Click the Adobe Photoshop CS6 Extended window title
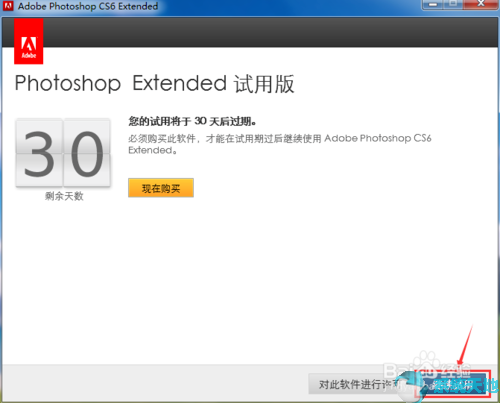This screenshot has width=500, height=403. coord(88,6)
